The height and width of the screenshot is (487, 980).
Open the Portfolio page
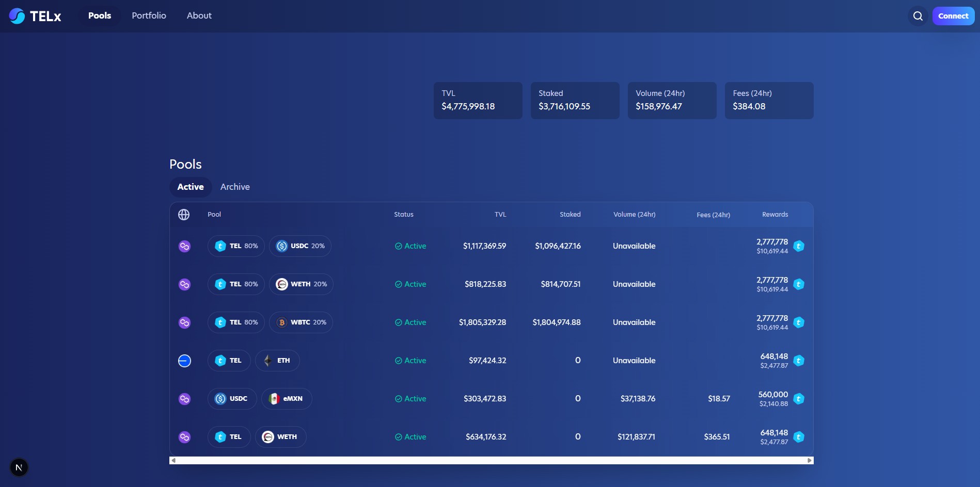tap(149, 15)
